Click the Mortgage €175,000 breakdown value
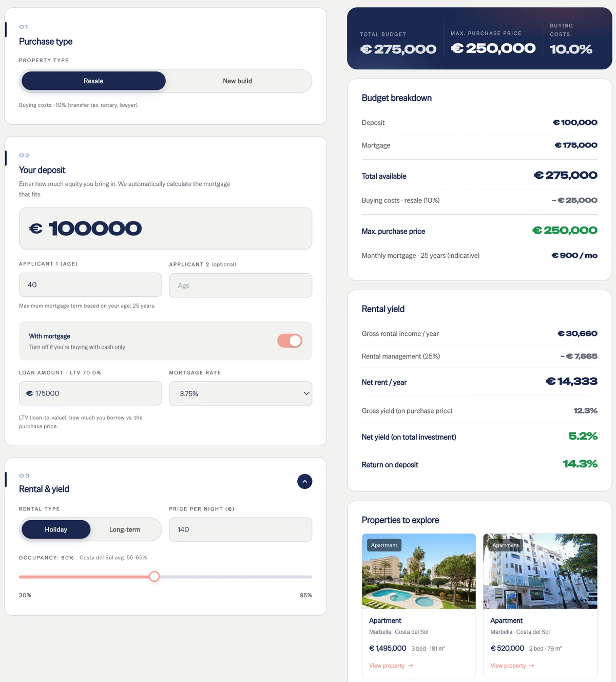Image resolution: width=616 pixels, height=682 pixels. pyautogui.click(x=576, y=145)
